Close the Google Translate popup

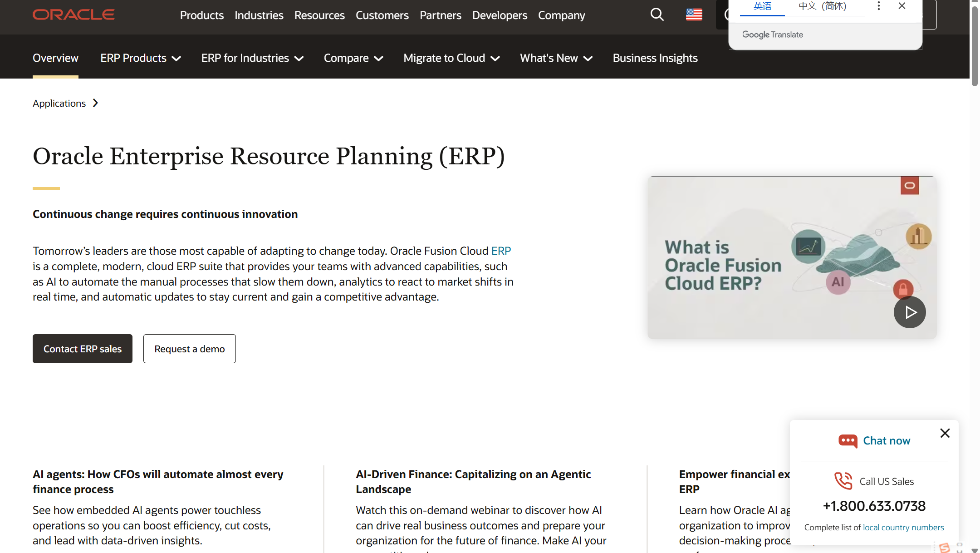902,6
